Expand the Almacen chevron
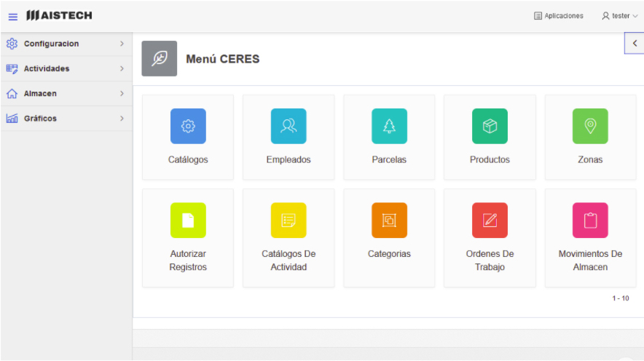This screenshot has height=361, width=644. (x=122, y=94)
